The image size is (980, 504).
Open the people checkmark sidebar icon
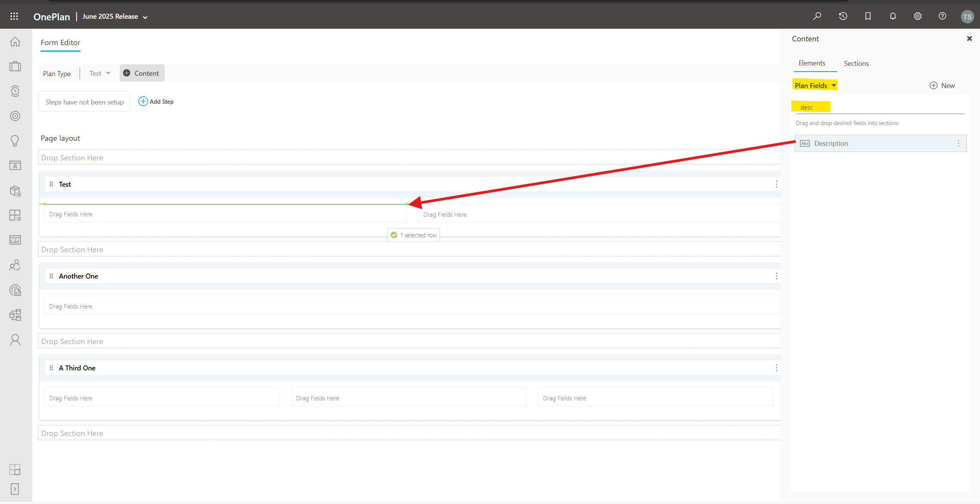point(15,265)
